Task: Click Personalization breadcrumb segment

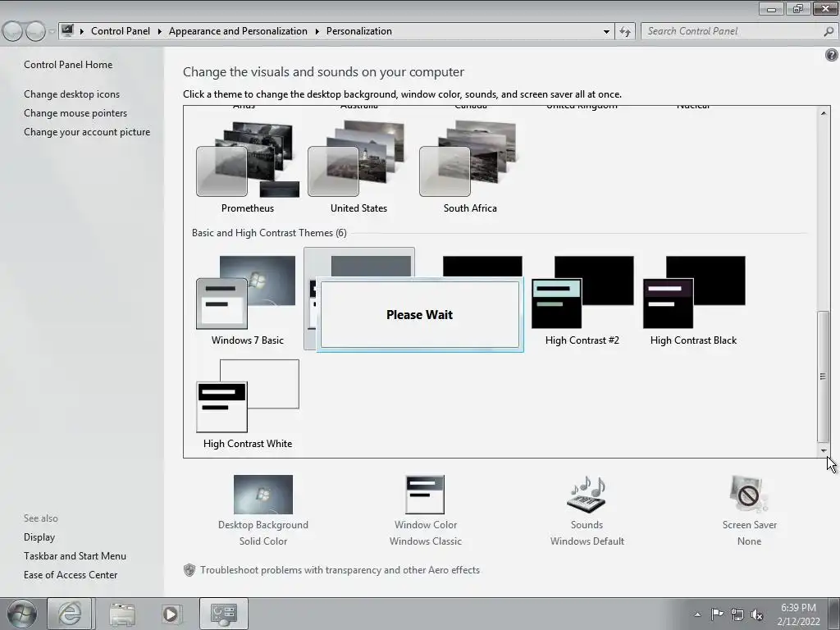Action: point(359,31)
